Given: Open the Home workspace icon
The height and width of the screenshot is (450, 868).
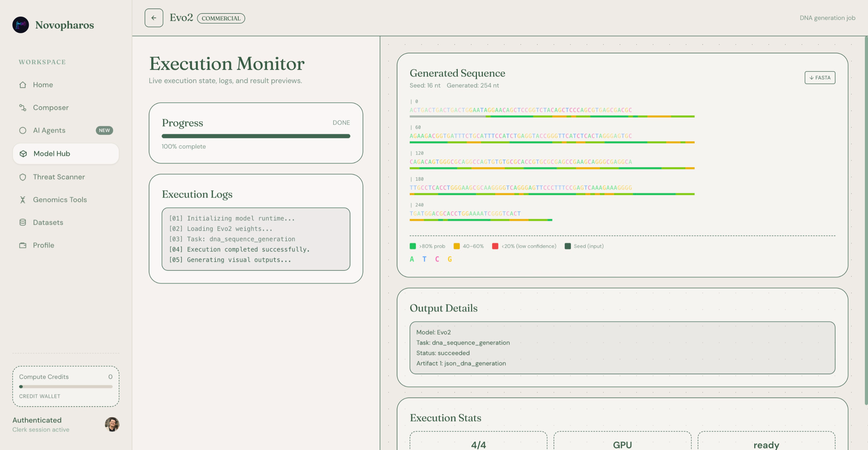Looking at the screenshot, I should tap(23, 85).
